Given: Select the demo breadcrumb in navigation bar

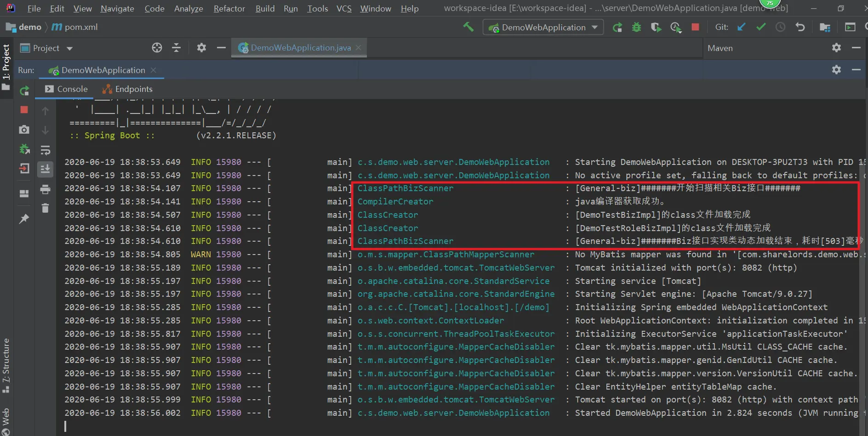Looking at the screenshot, I should (x=24, y=27).
